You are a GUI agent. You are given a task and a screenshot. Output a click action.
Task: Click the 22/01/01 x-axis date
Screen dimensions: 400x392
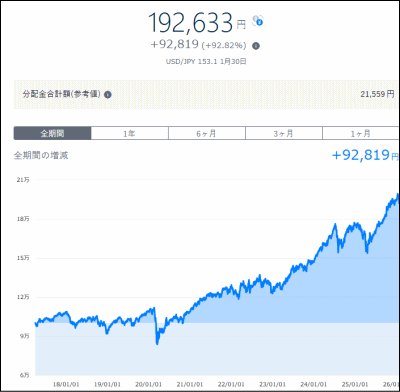(231, 384)
